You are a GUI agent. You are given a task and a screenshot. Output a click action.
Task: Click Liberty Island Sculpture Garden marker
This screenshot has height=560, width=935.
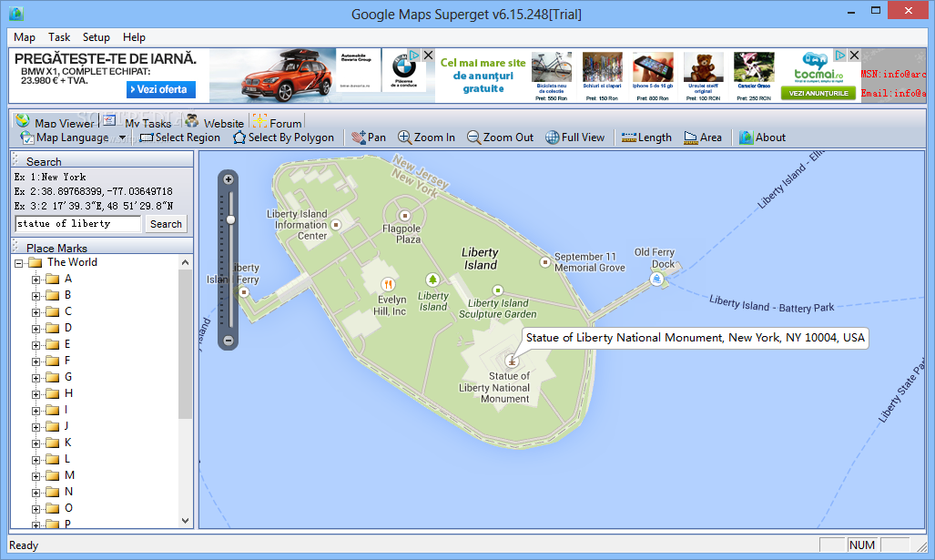[498, 290]
